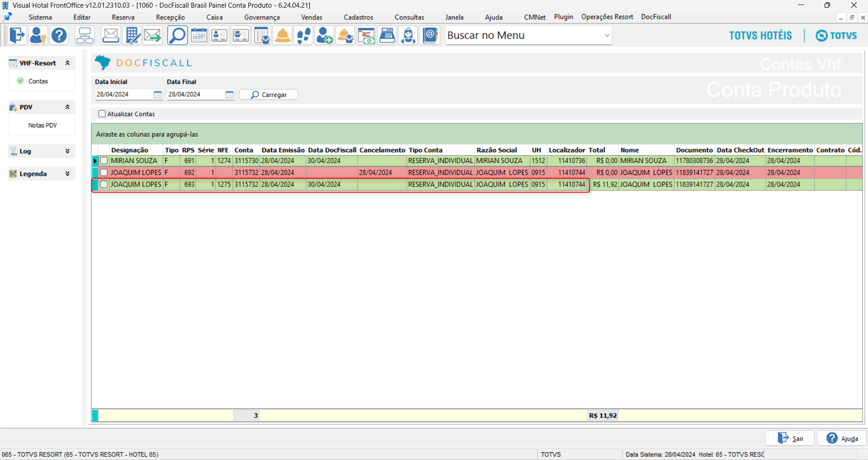
Task: Click NFE number 1274 cell
Action: click(224, 160)
